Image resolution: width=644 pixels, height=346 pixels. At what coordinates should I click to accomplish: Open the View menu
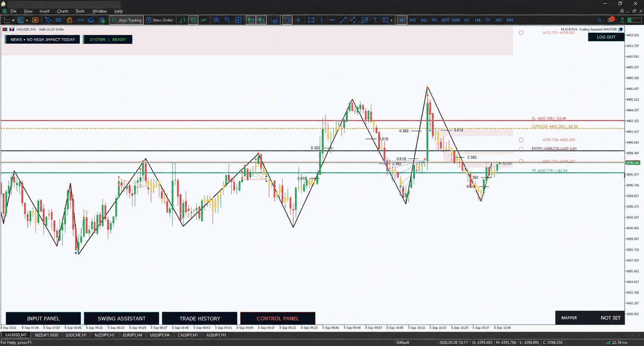coord(28,11)
